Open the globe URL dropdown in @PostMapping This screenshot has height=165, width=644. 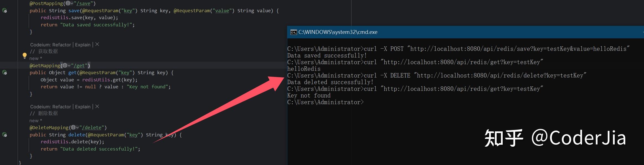pyautogui.click(x=69, y=3)
